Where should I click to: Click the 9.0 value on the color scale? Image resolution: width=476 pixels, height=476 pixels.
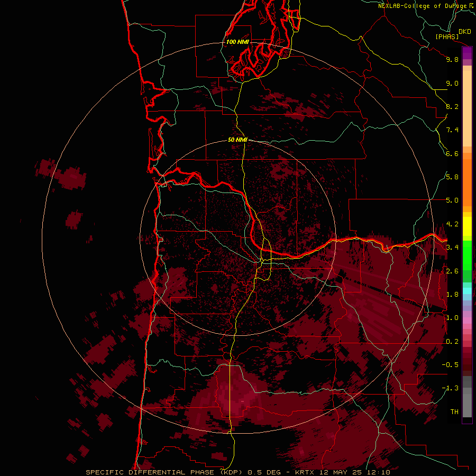tap(452, 83)
